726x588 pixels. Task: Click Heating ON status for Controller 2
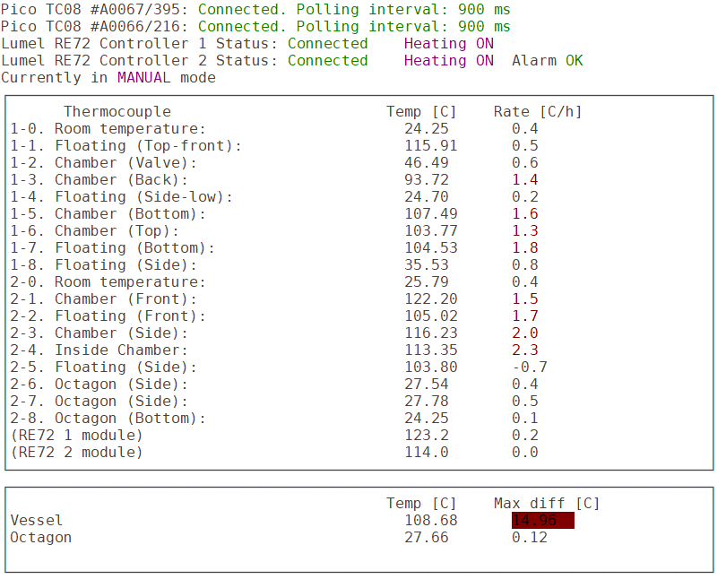click(x=448, y=61)
